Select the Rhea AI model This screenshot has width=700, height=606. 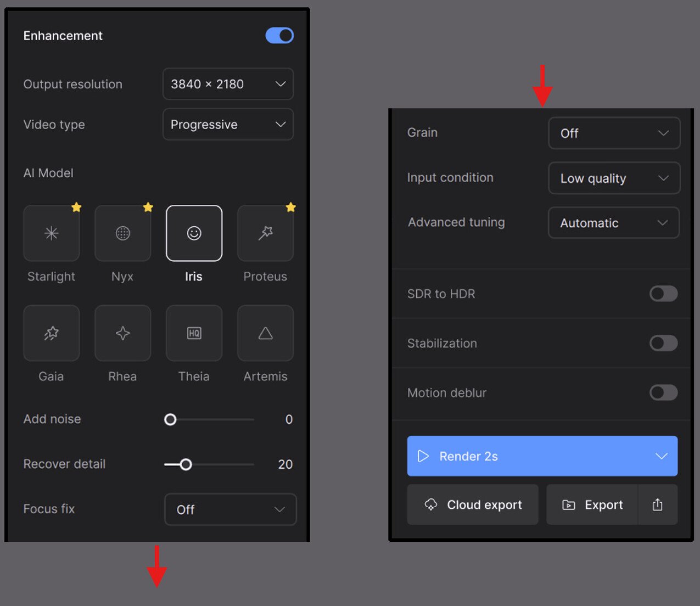pos(122,333)
